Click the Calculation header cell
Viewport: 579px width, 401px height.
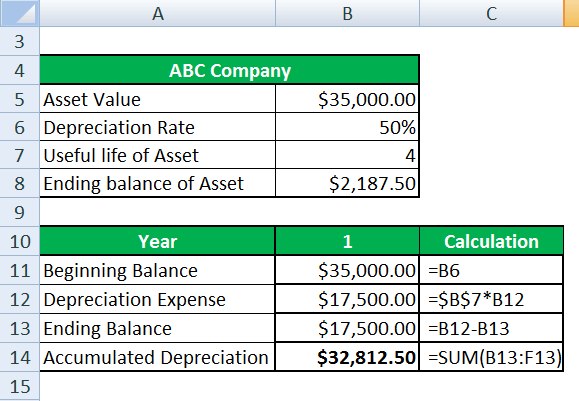[491, 241]
